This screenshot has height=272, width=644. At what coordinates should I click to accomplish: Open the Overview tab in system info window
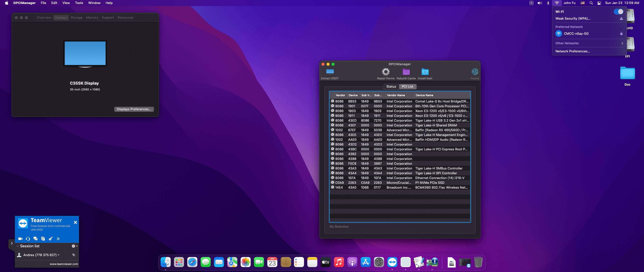(x=44, y=17)
